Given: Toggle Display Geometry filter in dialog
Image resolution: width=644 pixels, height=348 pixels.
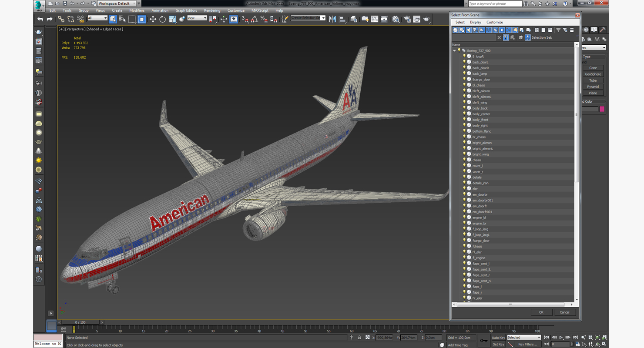Looking at the screenshot, I should [x=456, y=30].
